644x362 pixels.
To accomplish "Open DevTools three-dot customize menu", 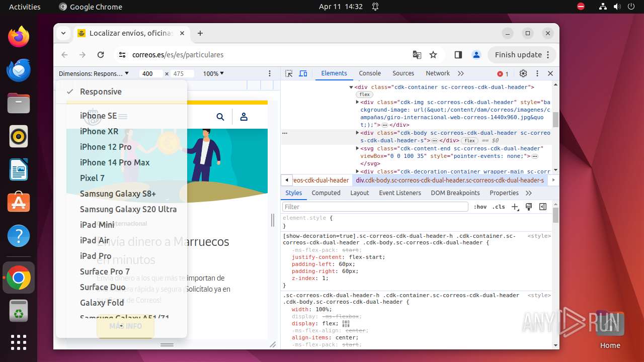I will click(x=537, y=73).
